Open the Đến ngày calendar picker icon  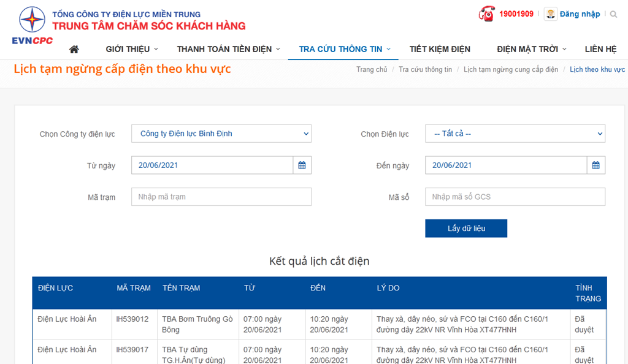click(x=596, y=165)
